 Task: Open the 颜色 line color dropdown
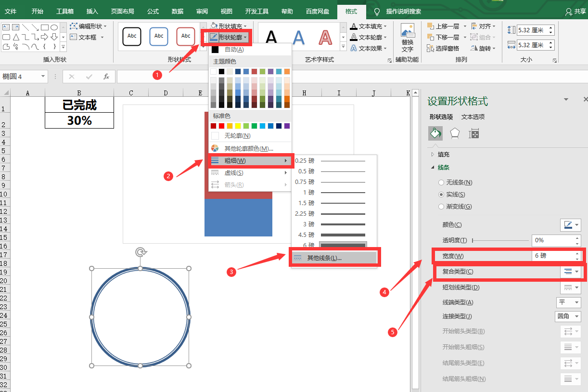[571, 225]
